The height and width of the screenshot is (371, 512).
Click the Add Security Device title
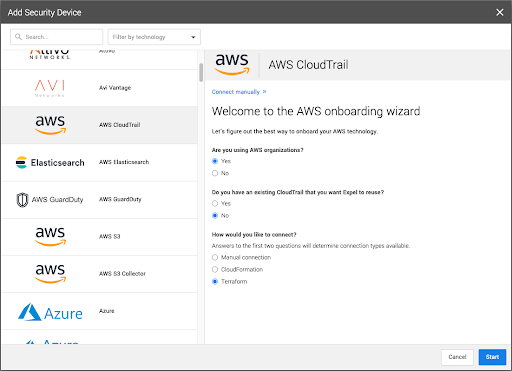click(45, 13)
